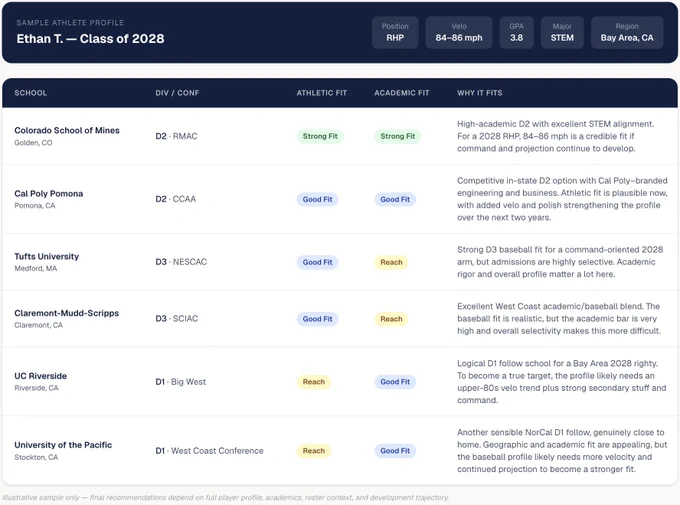Select the UC Riverside school name
Viewport: 680px width, 505px height.
(x=41, y=376)
